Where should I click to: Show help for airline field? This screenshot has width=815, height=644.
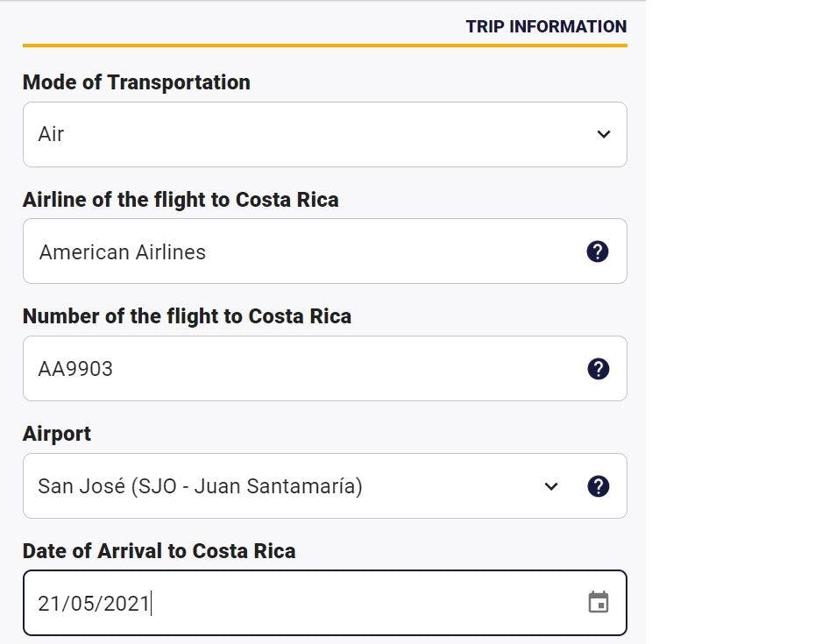tap(598, 251)
